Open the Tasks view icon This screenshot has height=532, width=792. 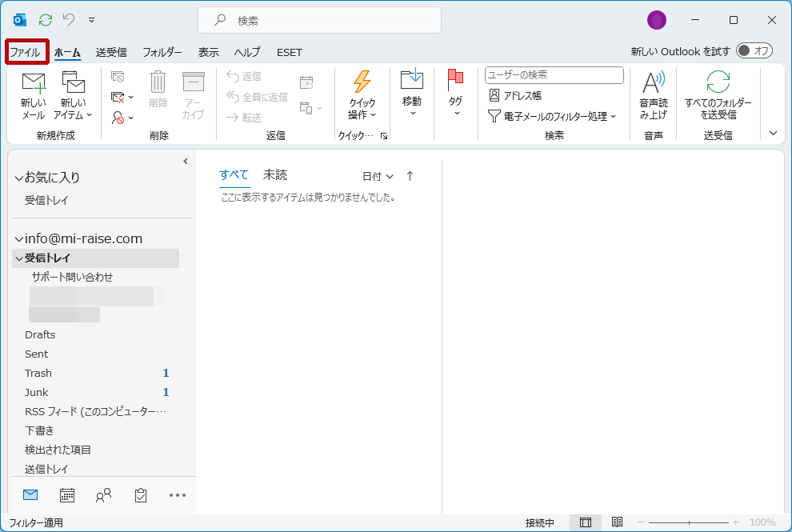pos(141,495)
